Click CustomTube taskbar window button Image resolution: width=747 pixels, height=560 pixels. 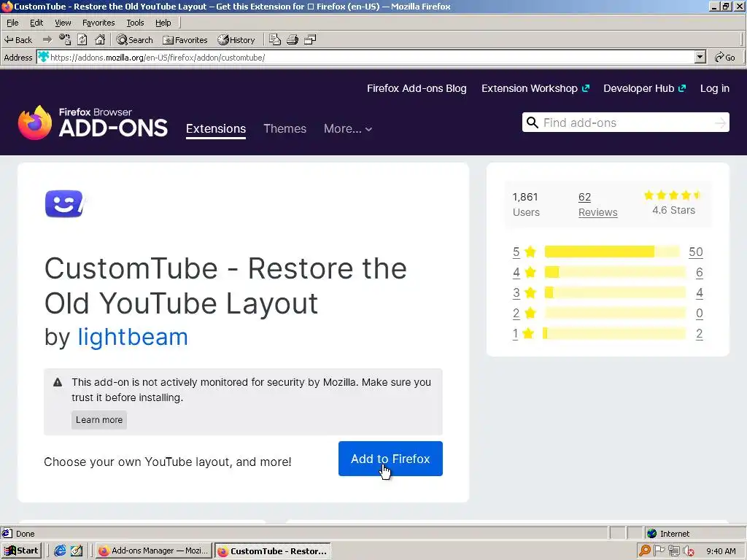[273, 551]
